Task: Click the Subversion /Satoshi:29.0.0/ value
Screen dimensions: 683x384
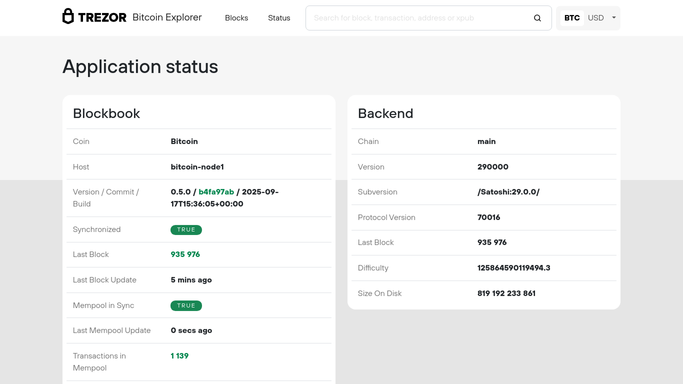Action: pos(508,192)
